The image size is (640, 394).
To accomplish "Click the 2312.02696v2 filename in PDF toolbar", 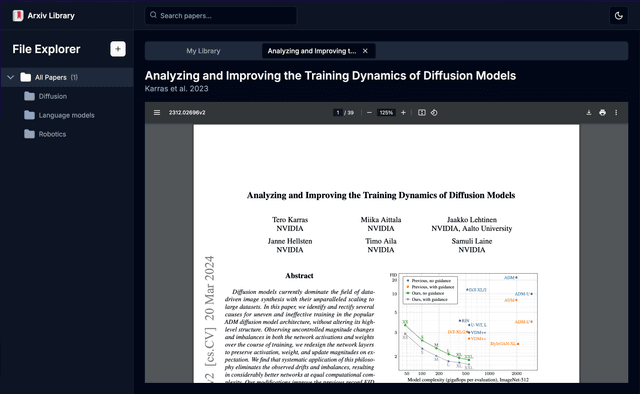I will pos(187,113).
